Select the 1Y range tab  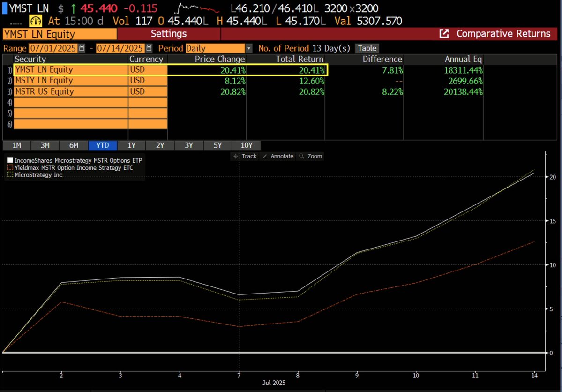click(132, 145)
